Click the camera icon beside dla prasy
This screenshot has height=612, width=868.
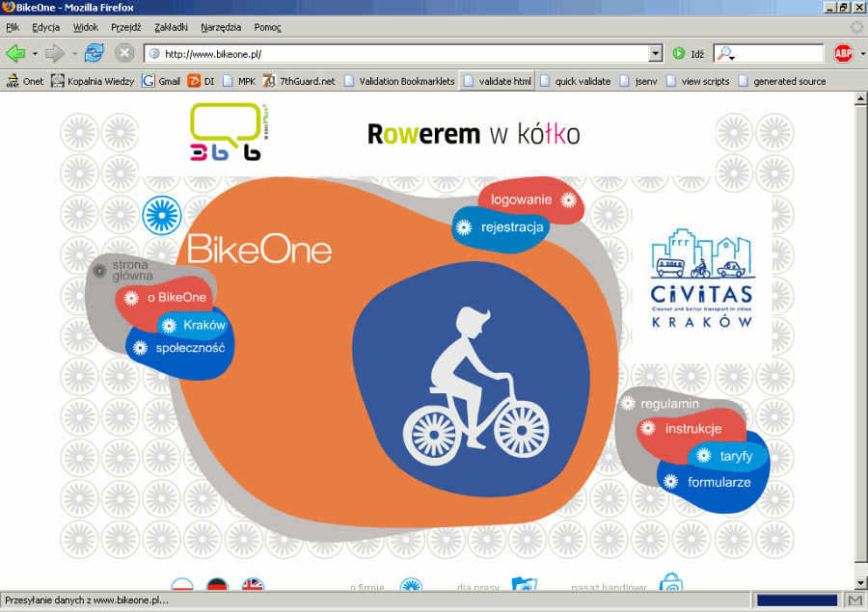click(525, 583)
